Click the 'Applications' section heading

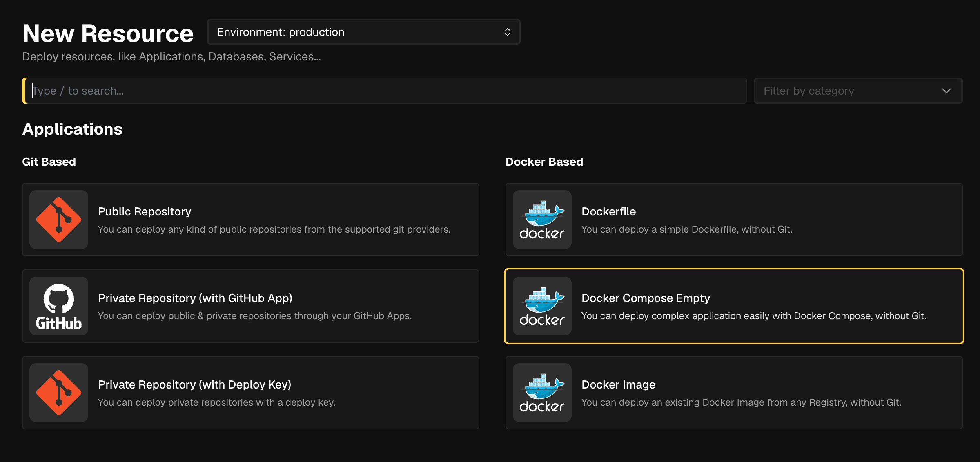click(72, 129)
